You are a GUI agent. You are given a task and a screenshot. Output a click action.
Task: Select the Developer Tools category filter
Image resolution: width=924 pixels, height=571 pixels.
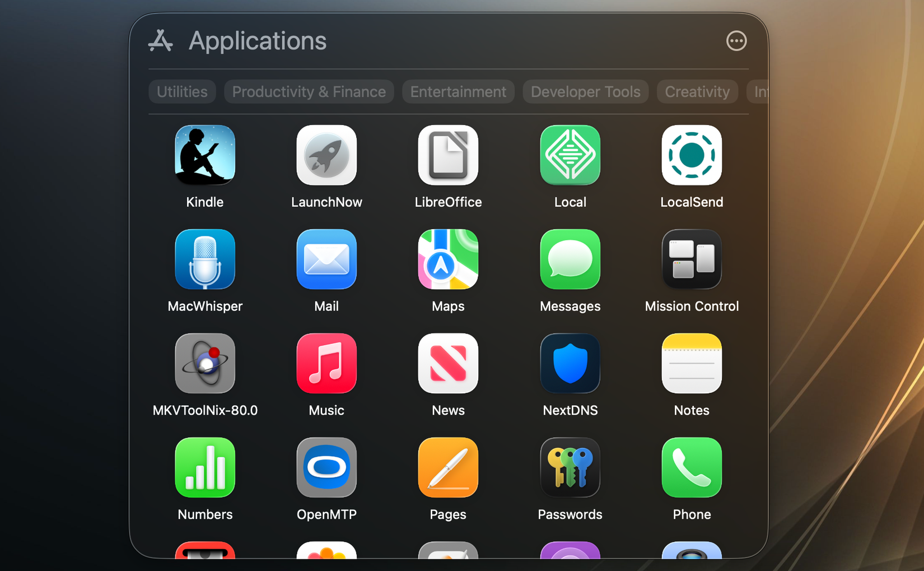pos(585,91)
